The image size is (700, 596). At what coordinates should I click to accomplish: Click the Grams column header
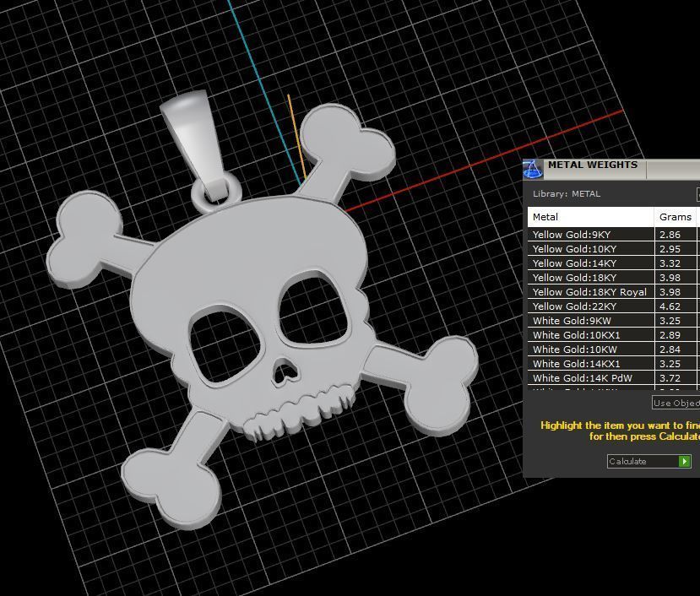pos(676,217)
